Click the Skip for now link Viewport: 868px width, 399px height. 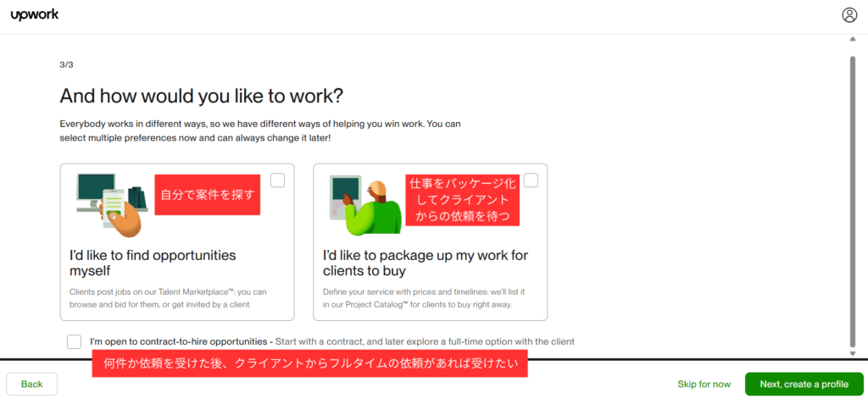click(x=704, y=384)
